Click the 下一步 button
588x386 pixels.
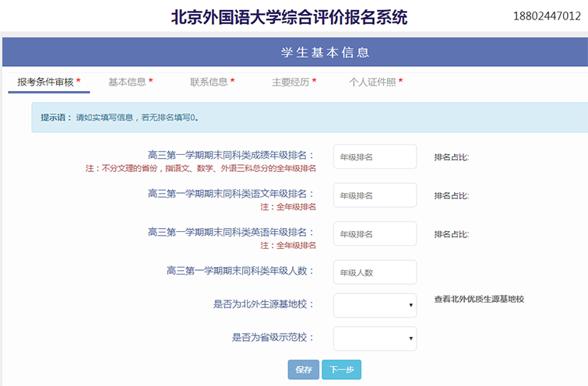pos(342,370)
